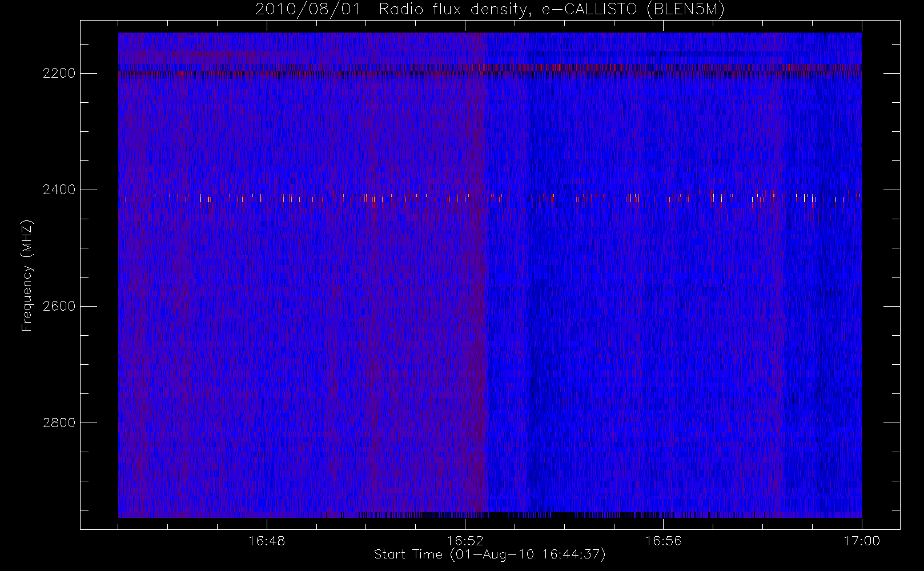Click the 16:56 time axis label
The width and height of the screenshot is (924, 571).
pos(663,541)
